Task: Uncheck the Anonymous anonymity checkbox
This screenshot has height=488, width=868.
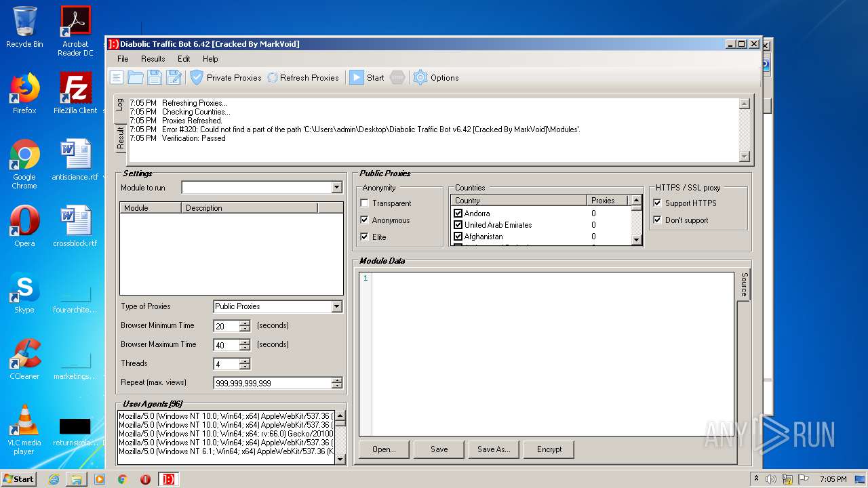Action: (x=365, y=220)
